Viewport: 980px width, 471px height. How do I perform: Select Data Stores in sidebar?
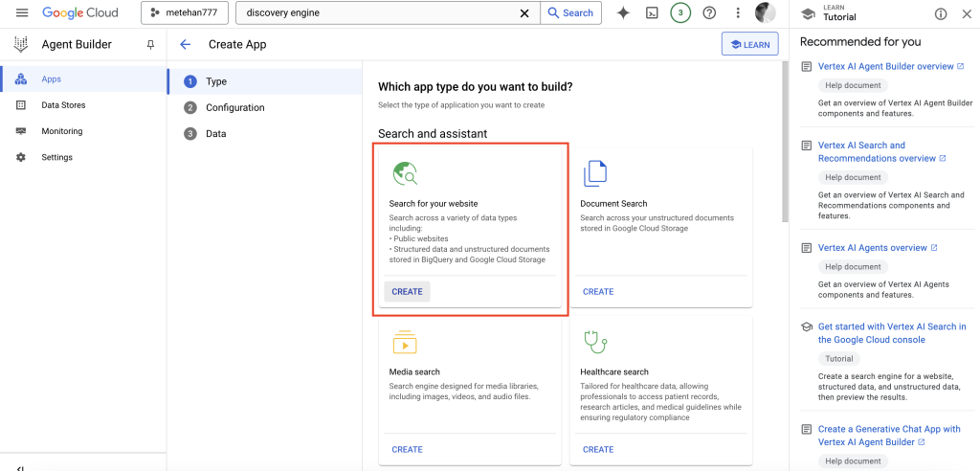click(x=63, y=105)
